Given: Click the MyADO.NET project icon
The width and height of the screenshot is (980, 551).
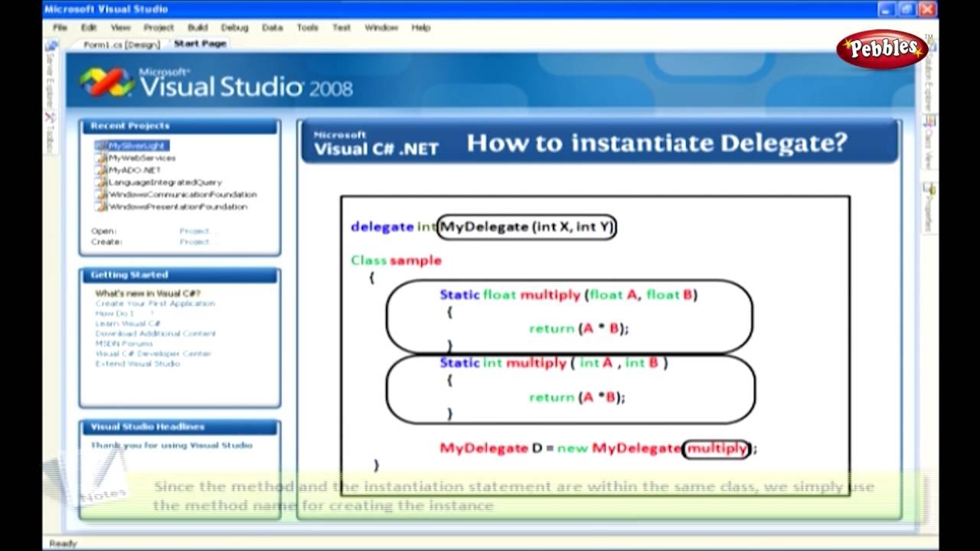Looking at the screenshot, I should click(x=100, y=170).
